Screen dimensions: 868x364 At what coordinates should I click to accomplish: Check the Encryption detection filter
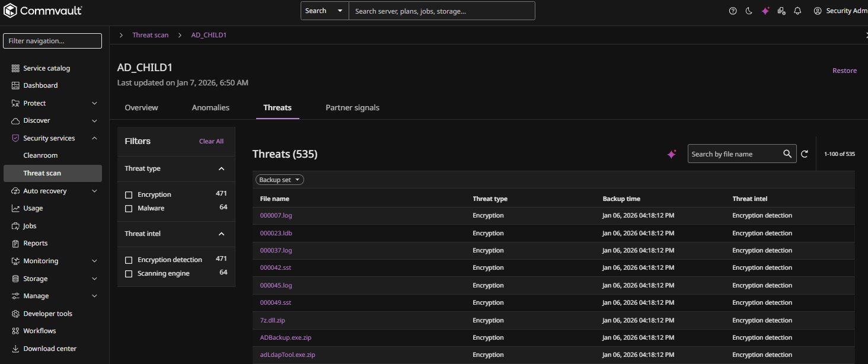(129, 260)
